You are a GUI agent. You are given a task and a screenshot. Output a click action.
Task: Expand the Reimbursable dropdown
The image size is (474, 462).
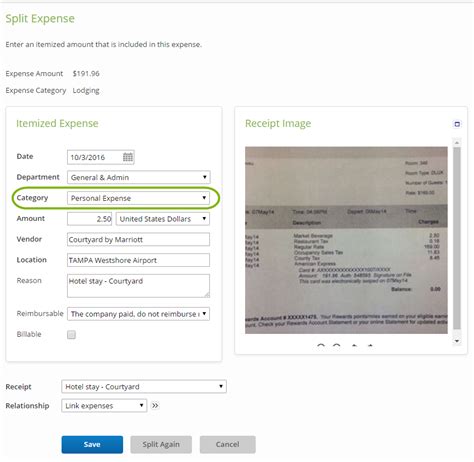[x=139, y=314]
